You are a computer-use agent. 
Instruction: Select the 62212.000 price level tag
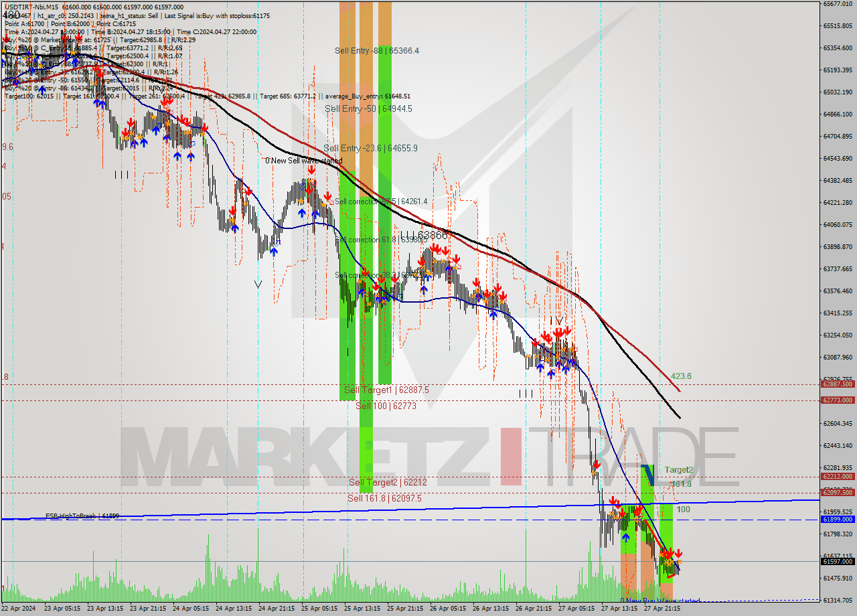pyautogui.click(x=838, y=477)
